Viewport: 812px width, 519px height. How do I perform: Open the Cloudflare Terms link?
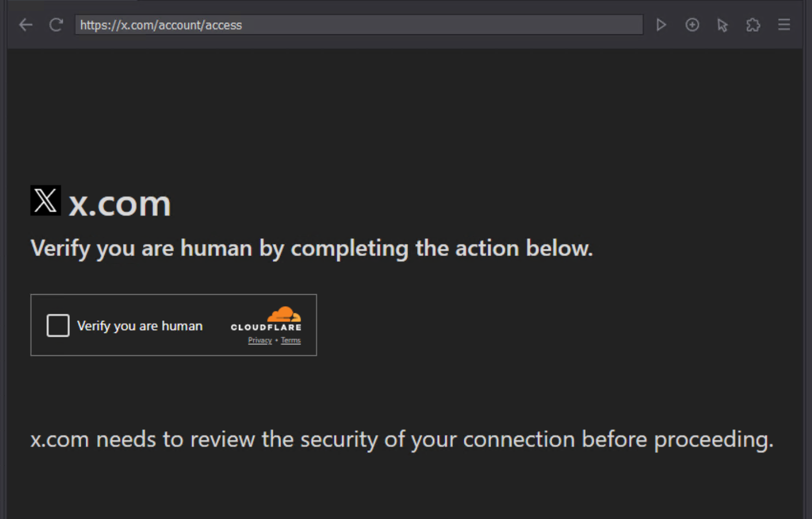point(291,341)
